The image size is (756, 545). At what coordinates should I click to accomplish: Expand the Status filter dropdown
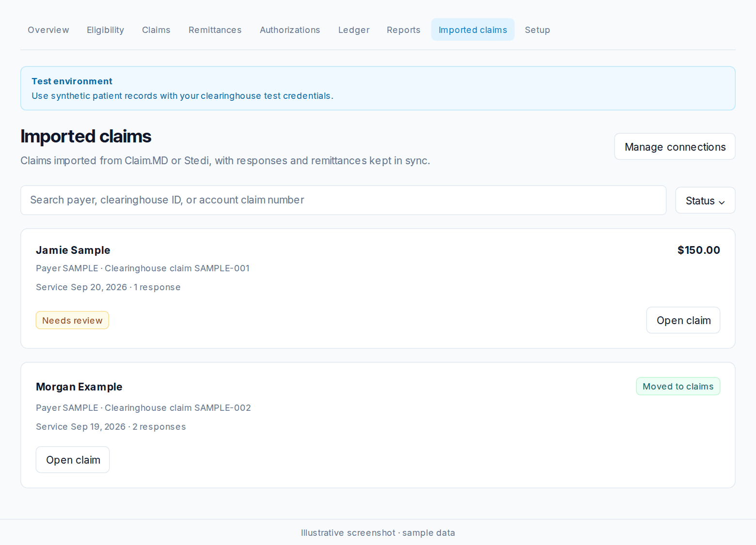tap(706, 201)
